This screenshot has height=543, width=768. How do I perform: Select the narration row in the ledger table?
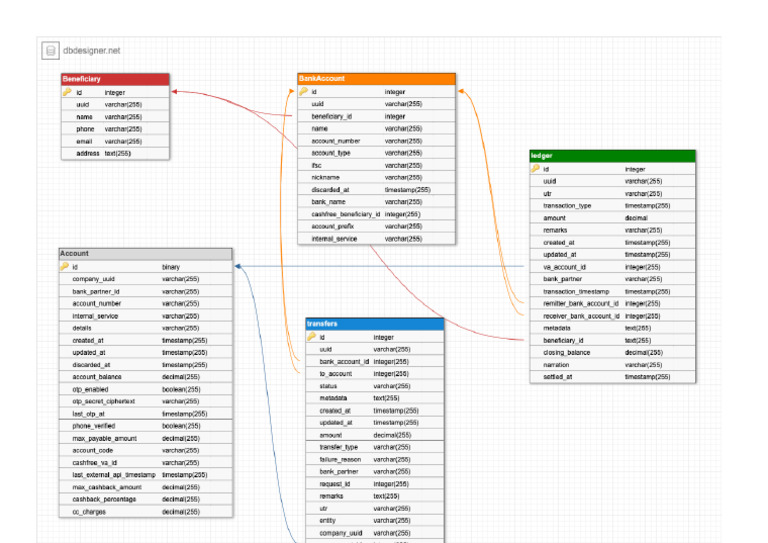click(612, 365)
